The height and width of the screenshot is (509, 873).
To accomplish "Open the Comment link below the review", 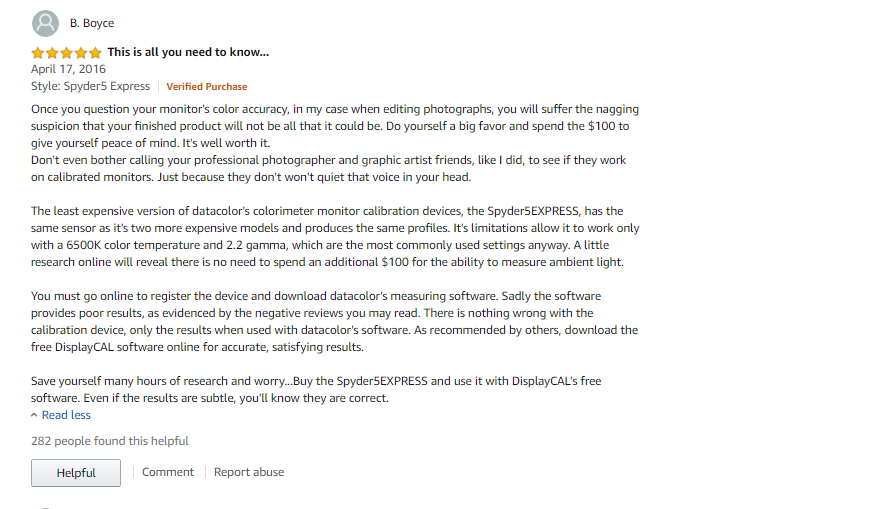I will 168,472.
